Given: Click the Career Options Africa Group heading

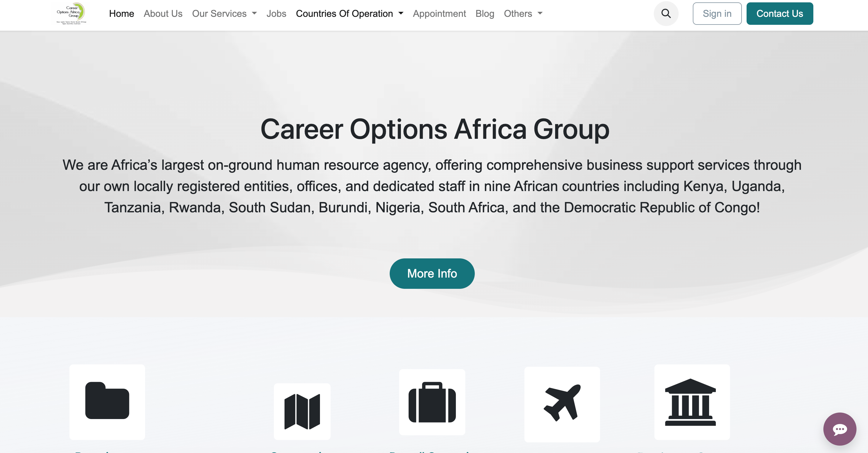Looking at the screenshot, I should click(435, 129).
